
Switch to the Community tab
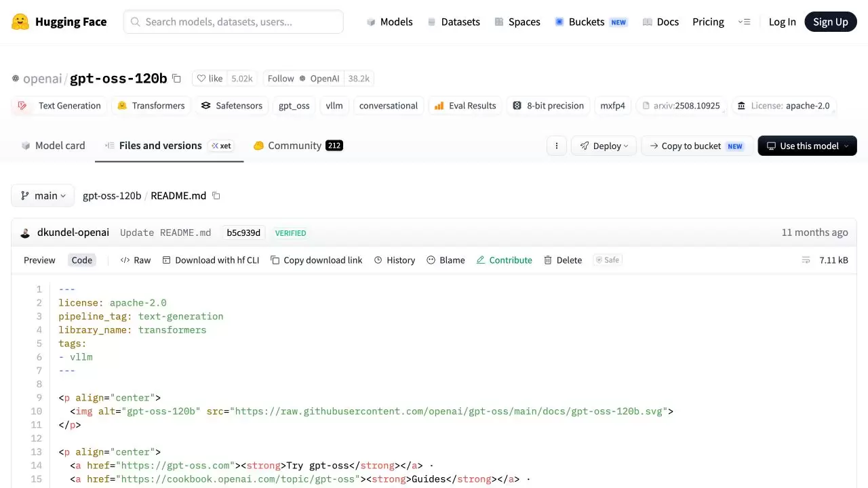tap(298, 146)
